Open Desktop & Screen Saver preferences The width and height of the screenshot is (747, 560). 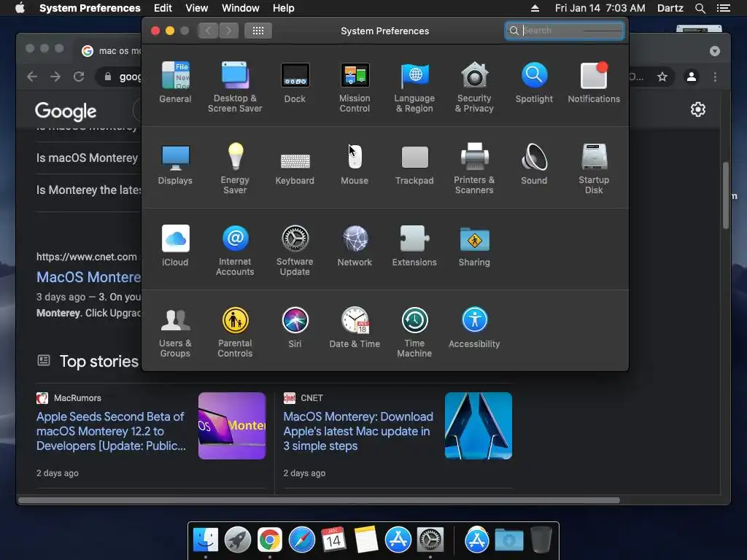pyautogui.click(x=235, y=87)
